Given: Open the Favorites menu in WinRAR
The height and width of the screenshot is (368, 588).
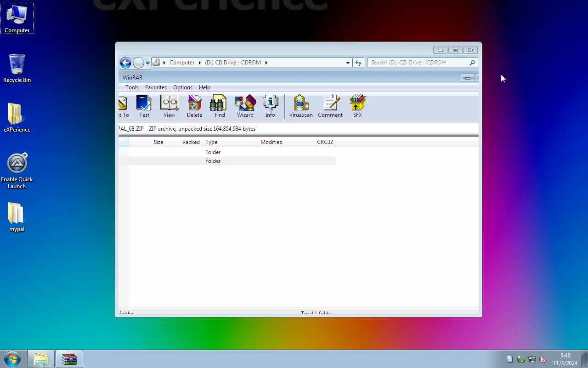Looking at the screenshot, I should point(156,87).
